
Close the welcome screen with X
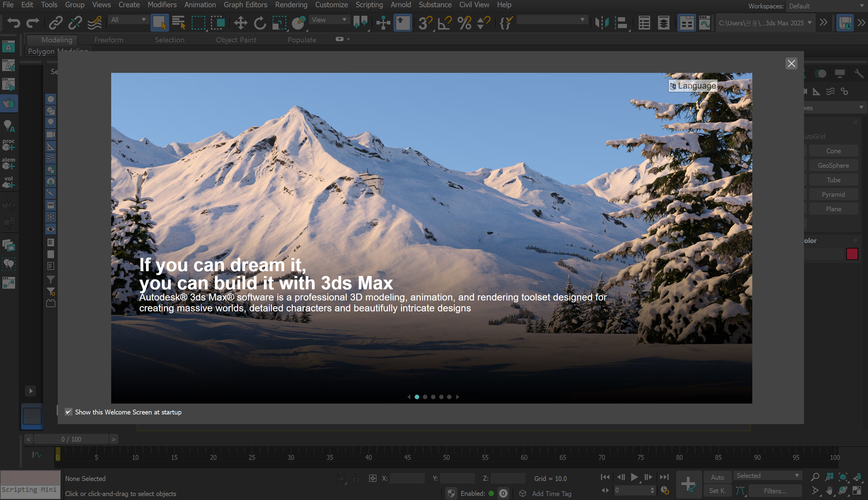pos(791,63)
